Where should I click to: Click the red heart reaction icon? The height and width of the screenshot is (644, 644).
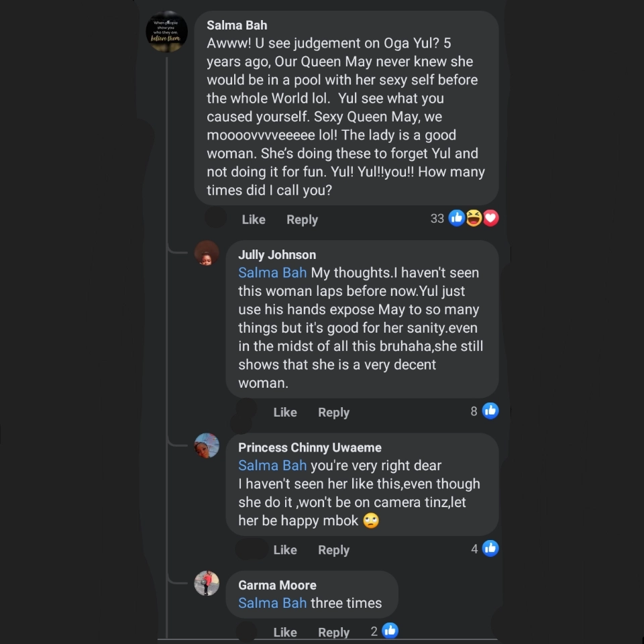[x=491, y=218]
